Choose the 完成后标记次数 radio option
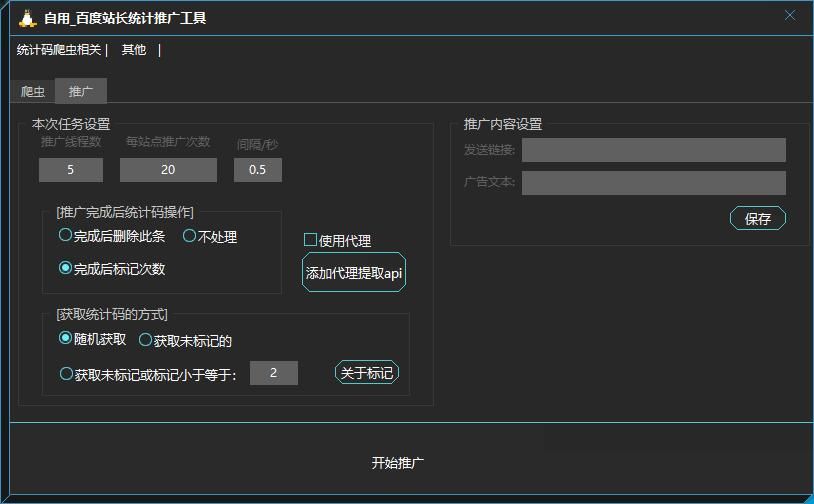The width and height of the screenshot is (814, 504). coord(66,268)
